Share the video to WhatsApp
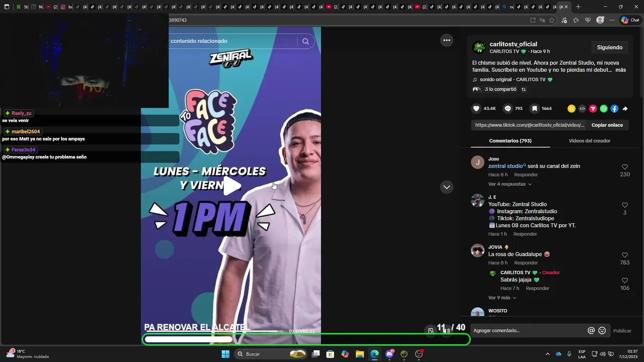The image size is (644, 362). tap(604, 109)
